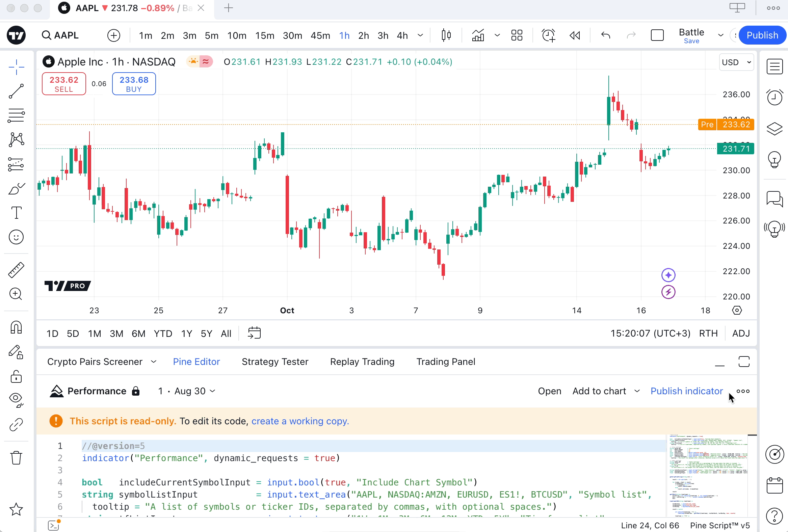Expand the Battle layout dropdown
Image resolution: width=788 pixels, height=532 pixels.
(x=721, y=35)
